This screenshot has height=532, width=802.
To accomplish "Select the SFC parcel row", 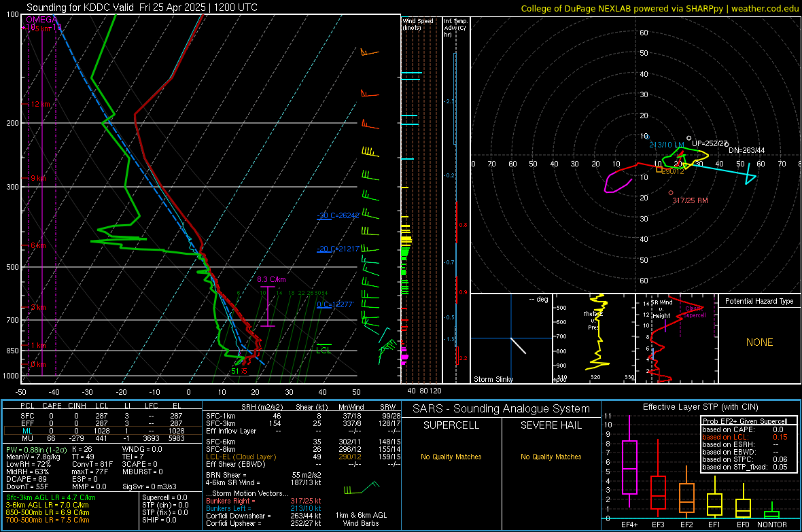I will click(103, 416).
